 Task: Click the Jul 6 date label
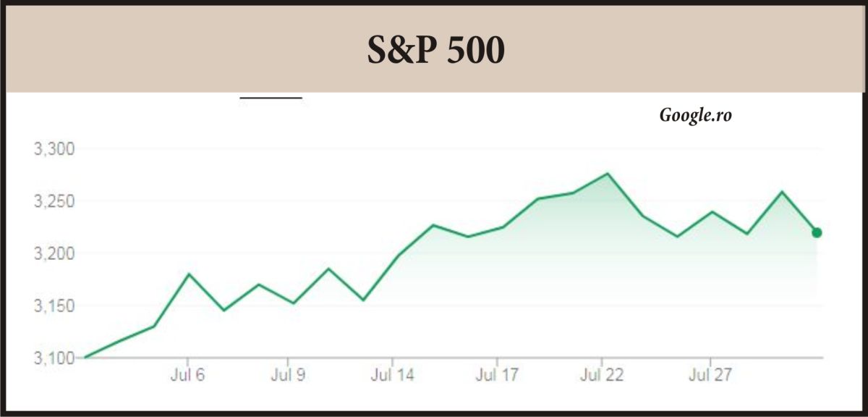(187, 375)
